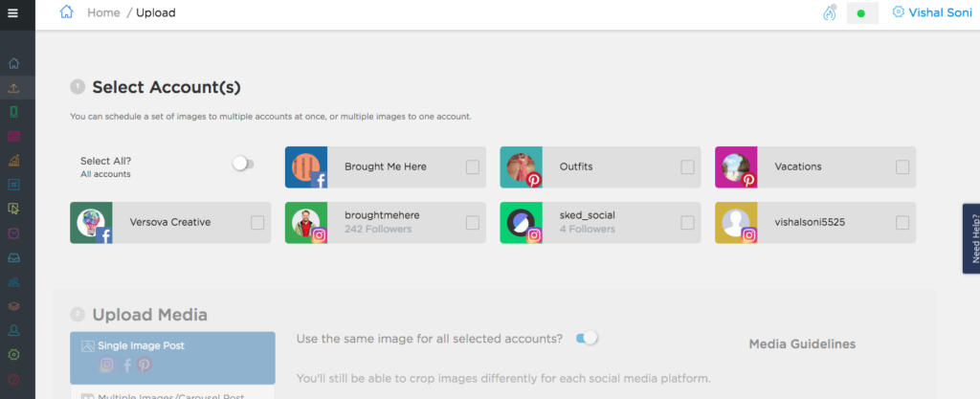Click the Brought Me Here profile thumbnail

point(306,167)
